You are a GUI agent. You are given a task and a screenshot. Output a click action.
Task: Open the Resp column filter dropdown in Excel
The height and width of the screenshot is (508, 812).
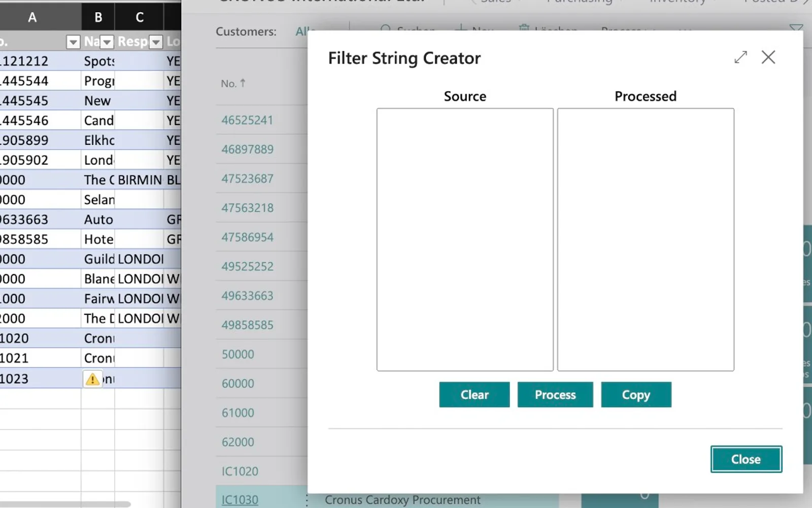click(x=156, y=42)
